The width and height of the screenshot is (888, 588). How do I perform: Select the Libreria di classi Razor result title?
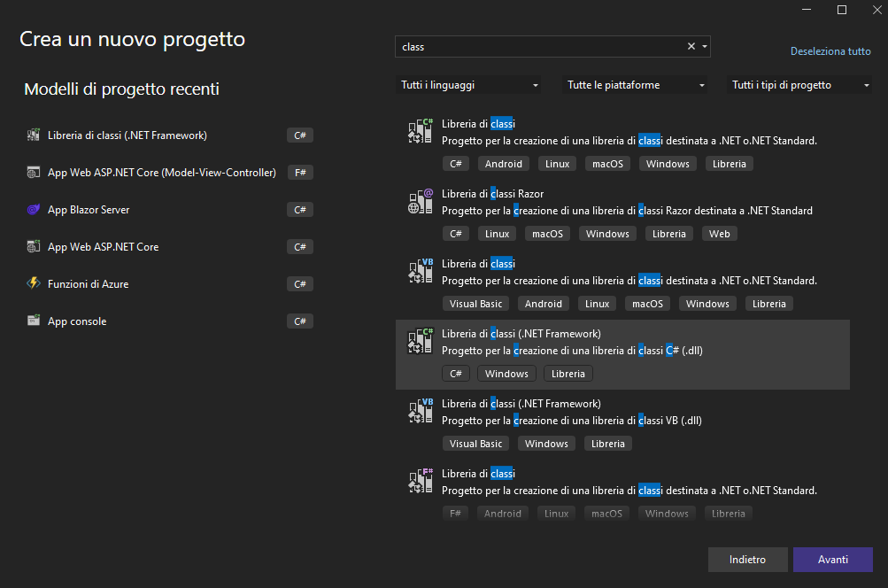(x=493, y=194)
